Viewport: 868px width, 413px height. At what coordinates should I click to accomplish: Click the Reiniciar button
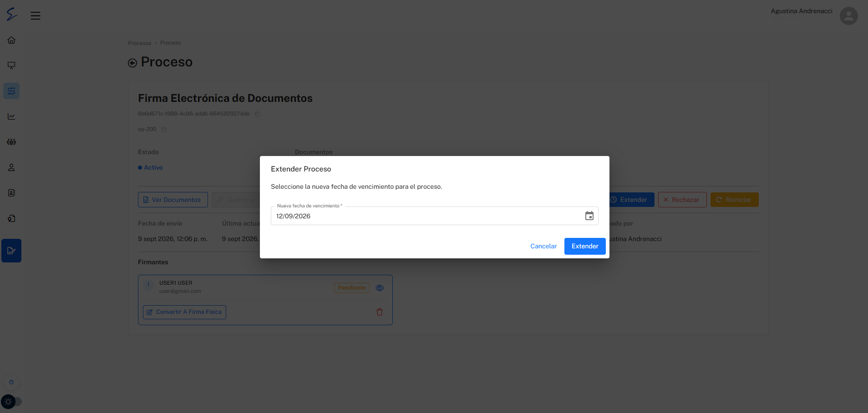(734, 200)
